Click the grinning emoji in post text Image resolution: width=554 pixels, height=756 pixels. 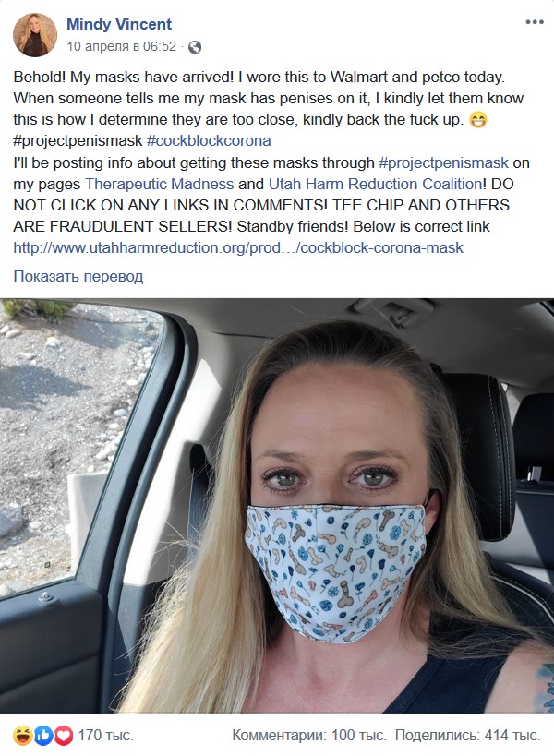[x=478, y=119]
